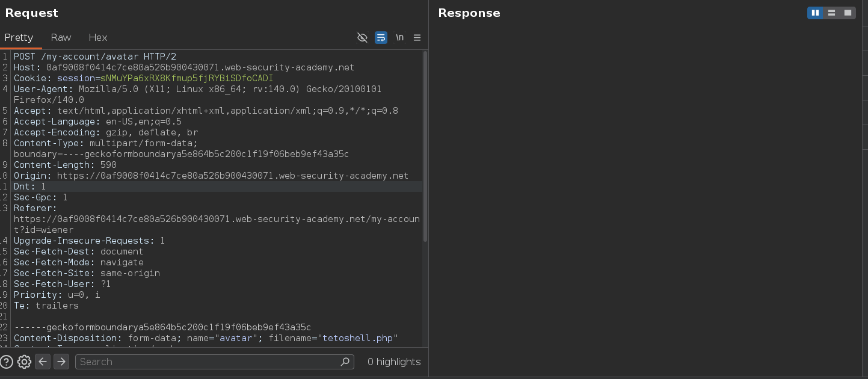Viewport: 868px width, 379px height.
Task: Click the Dnt: 1 header line
Action: click(29, 186)
